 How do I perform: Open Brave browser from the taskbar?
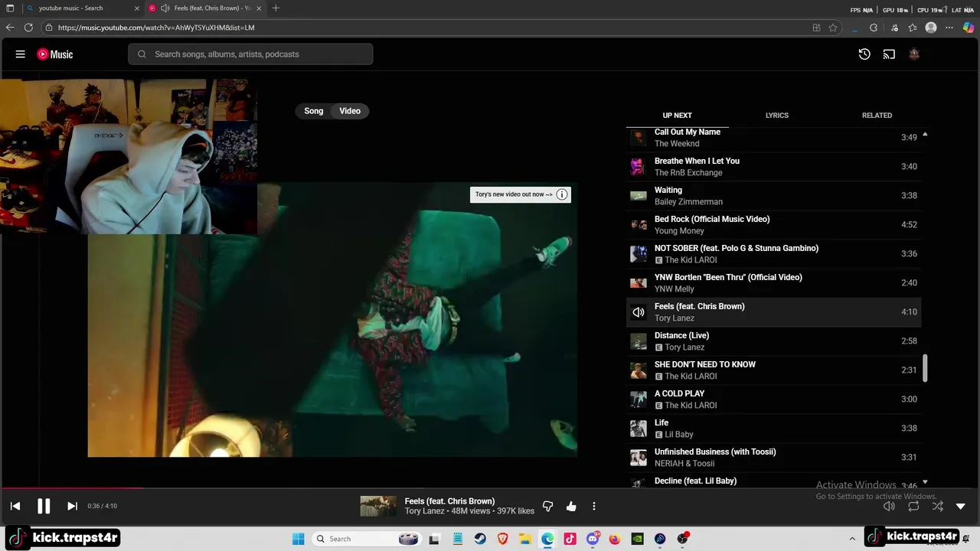[503, 539]
